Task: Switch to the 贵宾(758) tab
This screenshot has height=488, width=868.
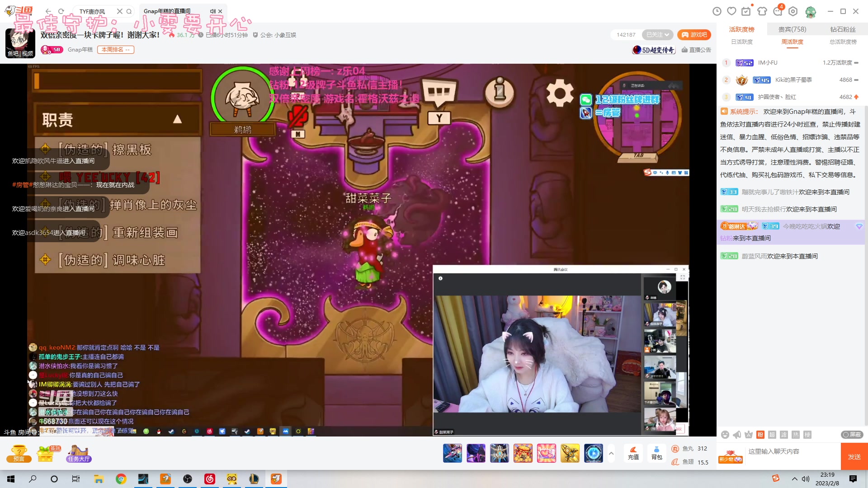Action: (x=792, y=29)
